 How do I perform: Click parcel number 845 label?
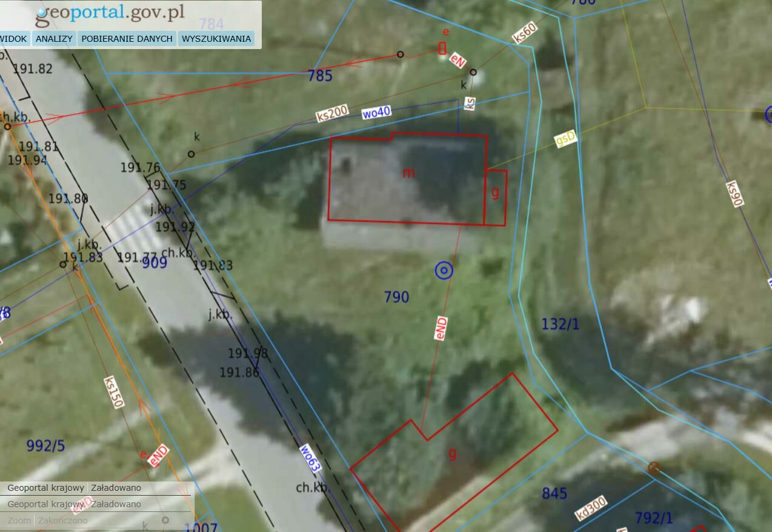tap(554, 493)
